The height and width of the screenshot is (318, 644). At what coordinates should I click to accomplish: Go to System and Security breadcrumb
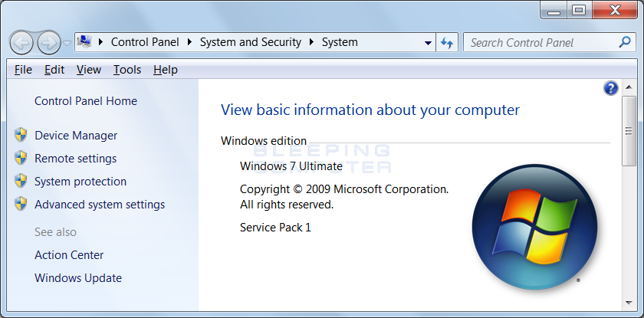pos(251,42)
